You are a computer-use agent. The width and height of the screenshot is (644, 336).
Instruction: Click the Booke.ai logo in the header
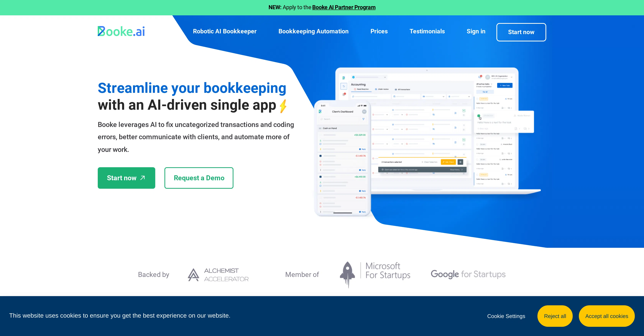pos(121,31)
